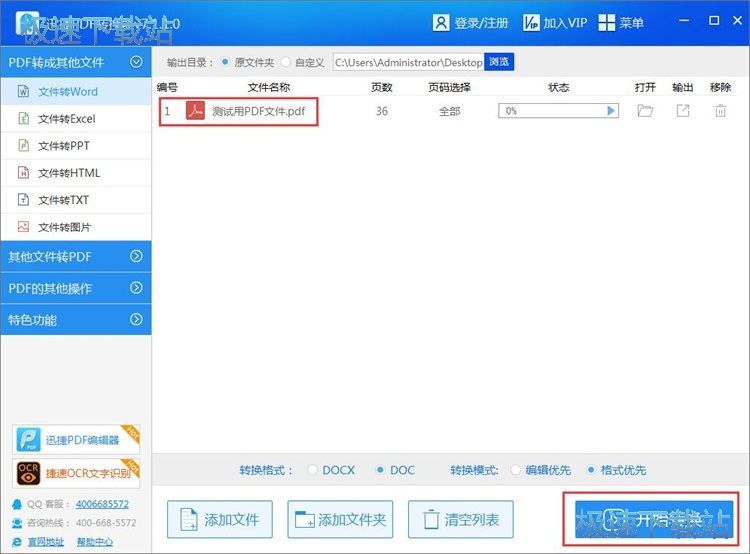
Task: Start conversion with the blue play arrow
Action: point(611,111)
